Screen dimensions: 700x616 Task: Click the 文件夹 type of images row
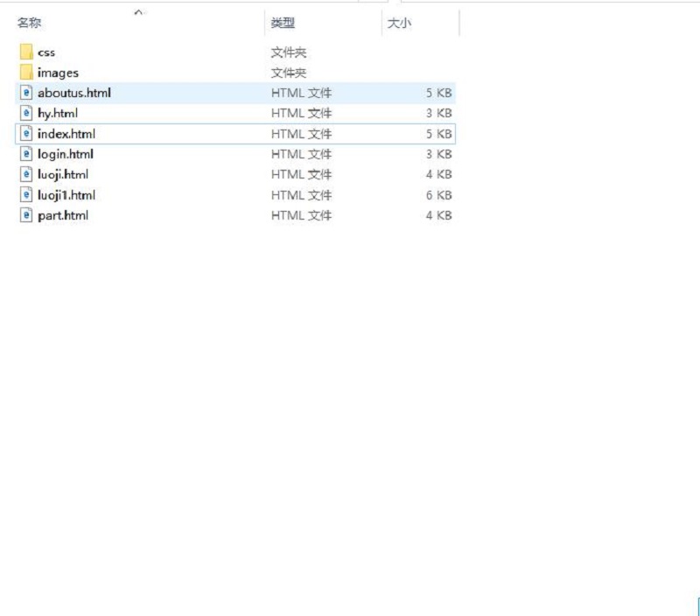[289, 73]
